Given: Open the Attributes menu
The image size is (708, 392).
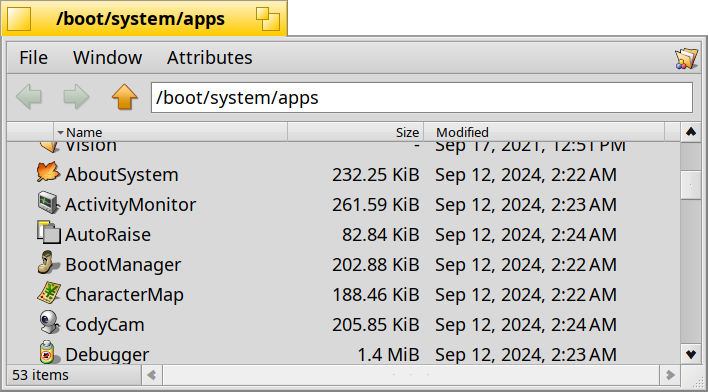Looking at the screenshot, I should pyautogui.click(x=210, y=58).
